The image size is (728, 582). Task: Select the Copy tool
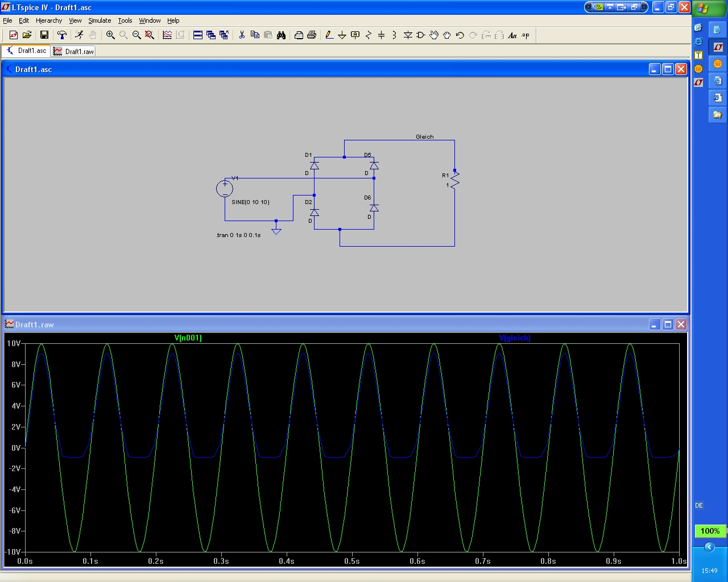pos(255,35)
